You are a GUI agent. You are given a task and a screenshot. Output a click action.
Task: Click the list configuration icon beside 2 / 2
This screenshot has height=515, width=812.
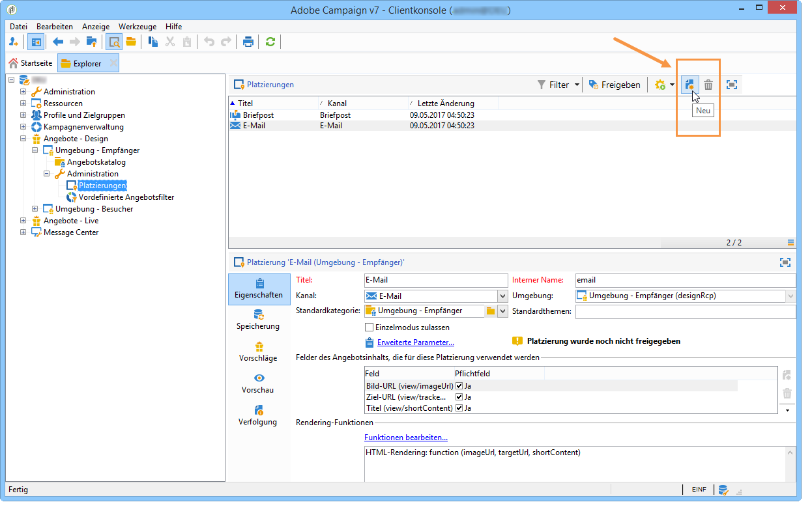[790, 242]
